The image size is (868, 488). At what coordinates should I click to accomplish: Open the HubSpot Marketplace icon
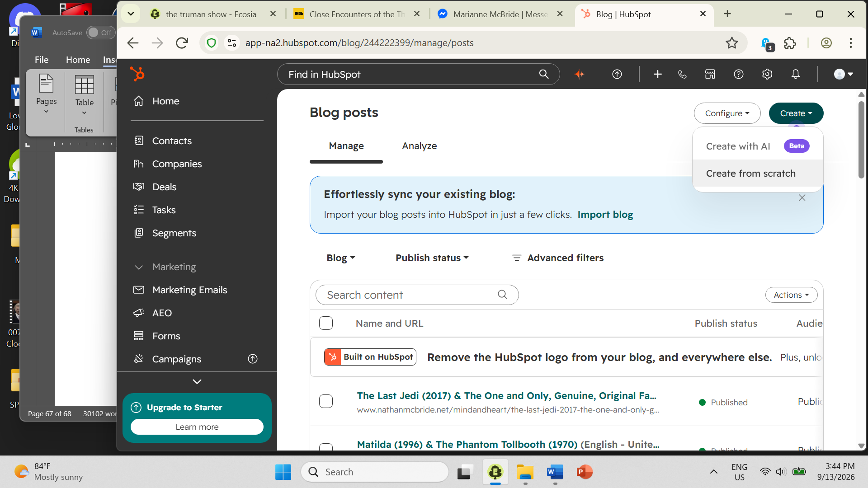(710, 74)
